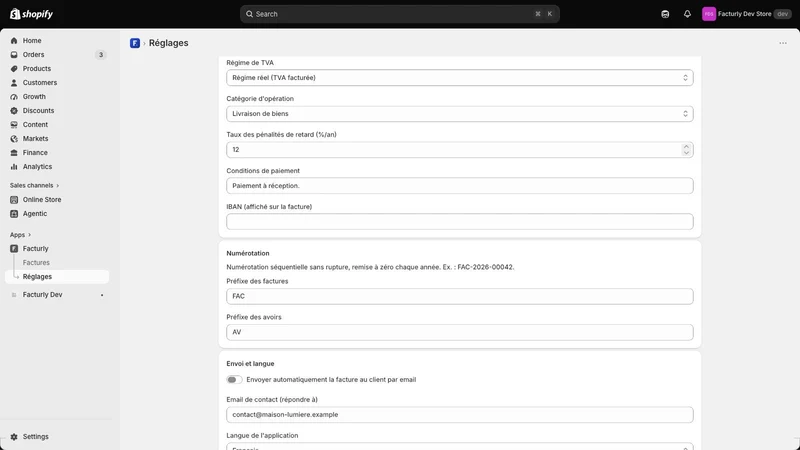The height and width of the screenshot is (450, 800).
Task: Open the Orders menu item
Action: point(33,55)
